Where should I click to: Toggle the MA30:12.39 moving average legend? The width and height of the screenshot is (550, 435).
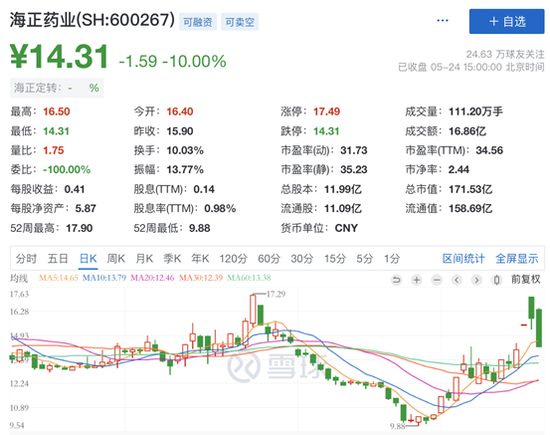[201, 278]
